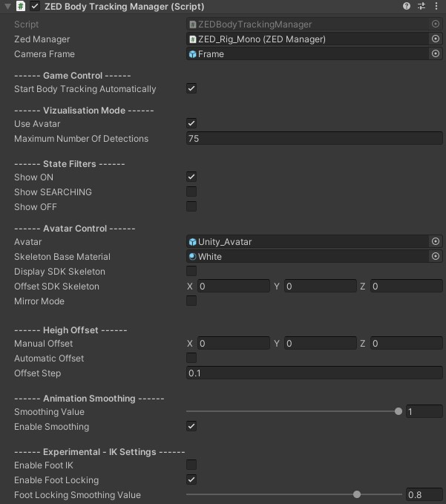Collapse the ZED Body Tracking Manager component
446x504 pixels.
coord(7,6)
